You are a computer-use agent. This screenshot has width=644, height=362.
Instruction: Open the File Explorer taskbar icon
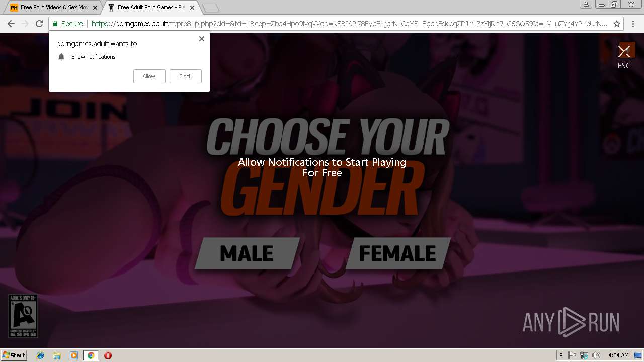click(57, 355)
